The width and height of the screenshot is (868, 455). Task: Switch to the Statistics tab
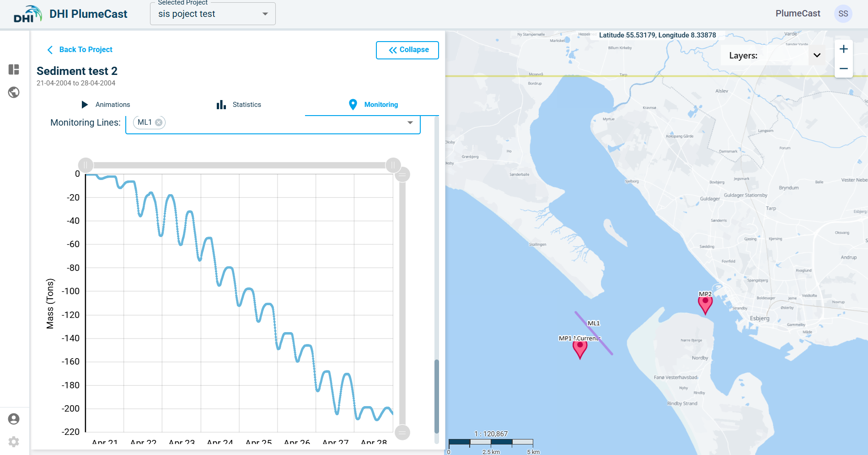click(x=239, y=105)
